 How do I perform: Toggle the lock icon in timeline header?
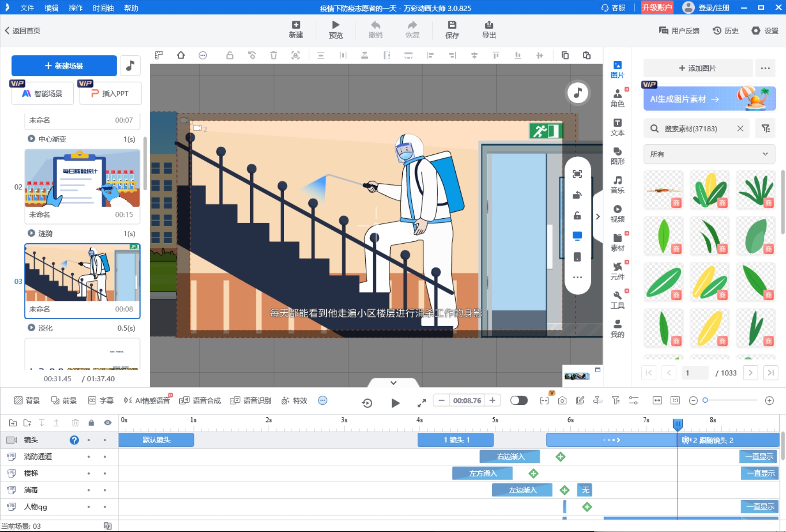click(91, 423)
